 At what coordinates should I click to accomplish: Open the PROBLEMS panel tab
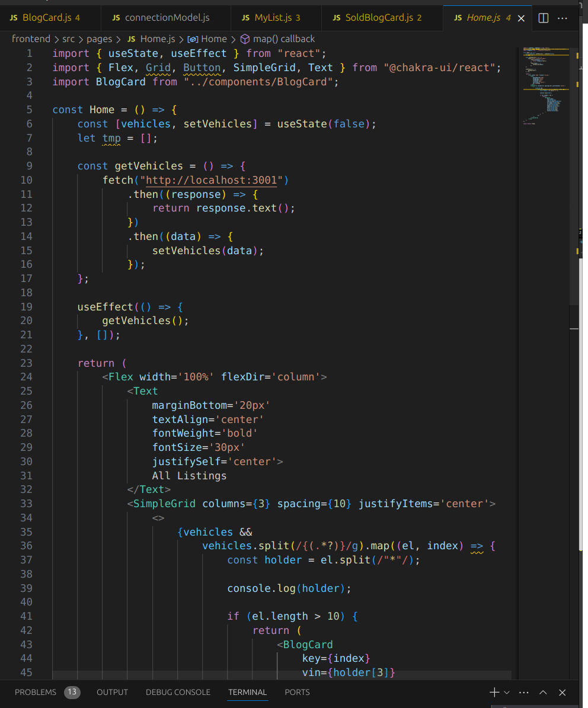tap(36, 692)
